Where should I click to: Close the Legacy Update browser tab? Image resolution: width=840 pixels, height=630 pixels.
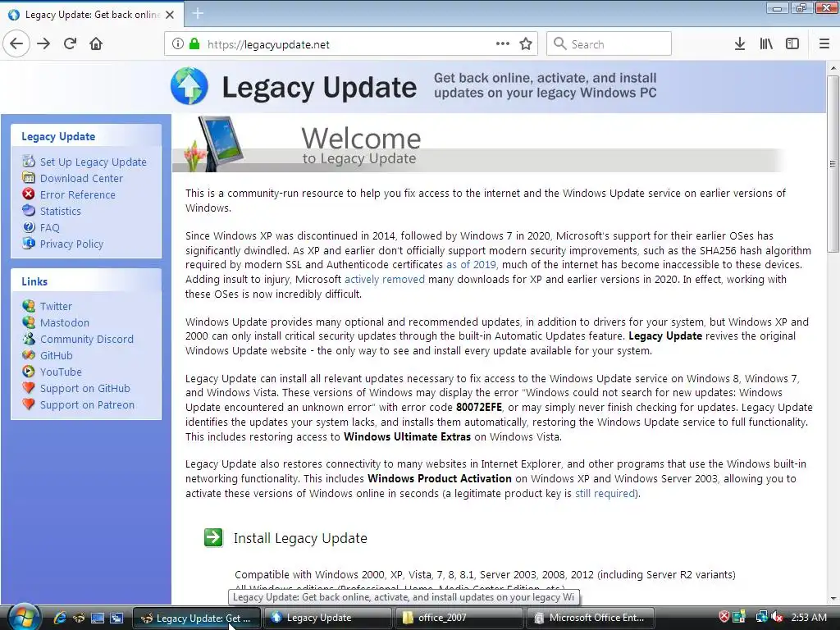coord(170,15)
